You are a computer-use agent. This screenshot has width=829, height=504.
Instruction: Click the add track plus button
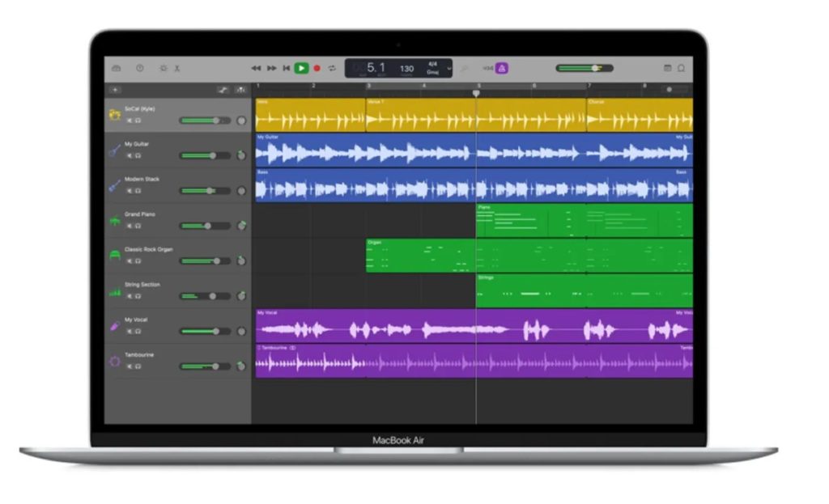115,90
